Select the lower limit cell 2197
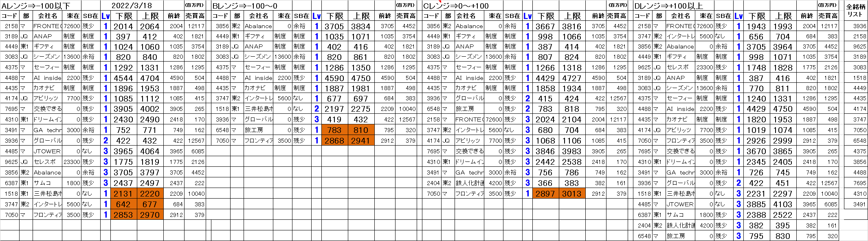 click(x=334, y=109)
